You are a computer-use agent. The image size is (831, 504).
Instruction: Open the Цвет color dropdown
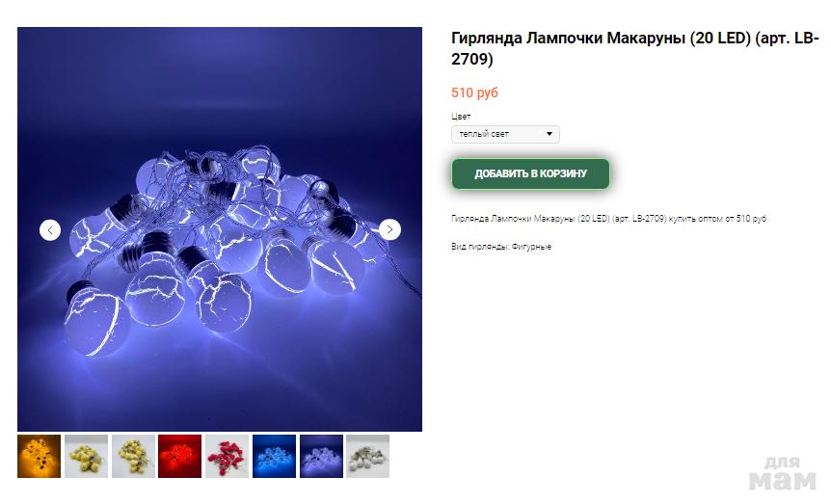(505, 134)
